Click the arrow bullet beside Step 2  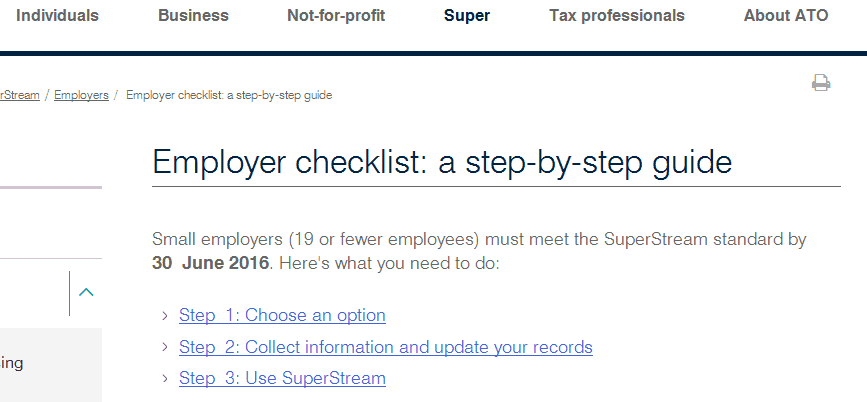pyautogui.click(x=165, y=347)
